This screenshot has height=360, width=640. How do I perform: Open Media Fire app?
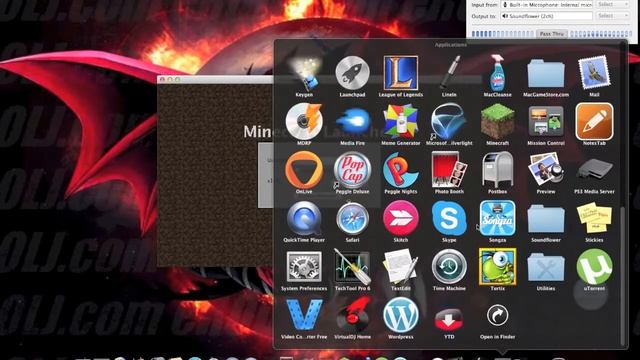point(352,122)
